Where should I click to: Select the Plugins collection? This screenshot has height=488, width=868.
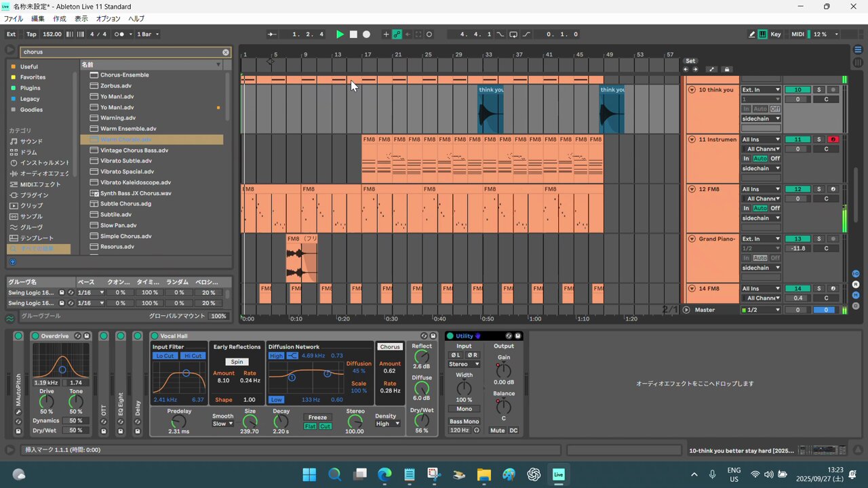[30, 88]
